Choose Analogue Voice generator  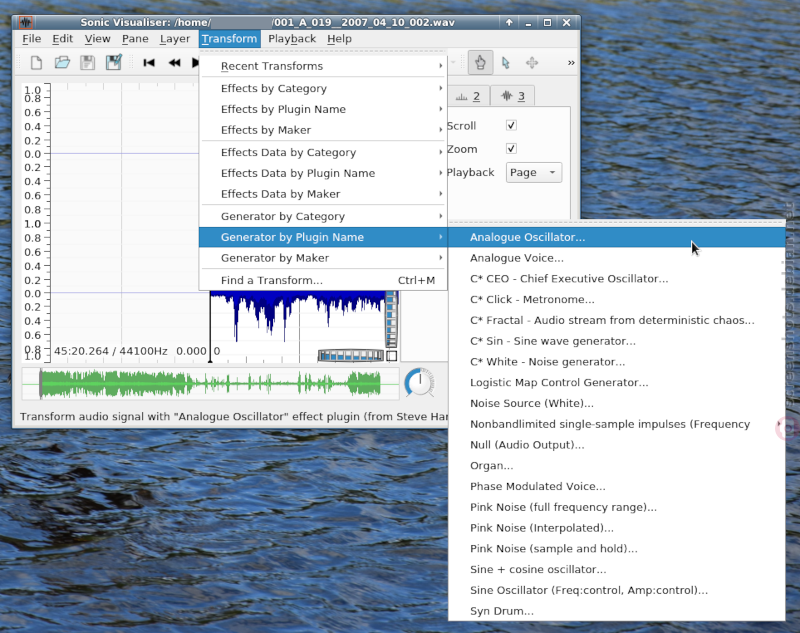[x=616, y=258]
